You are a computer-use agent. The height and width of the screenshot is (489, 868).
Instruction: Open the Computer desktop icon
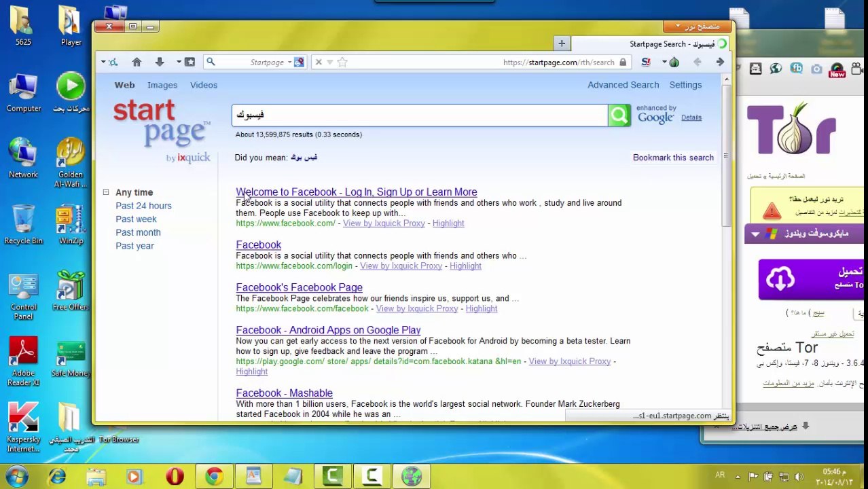click(x=23, y=92)
